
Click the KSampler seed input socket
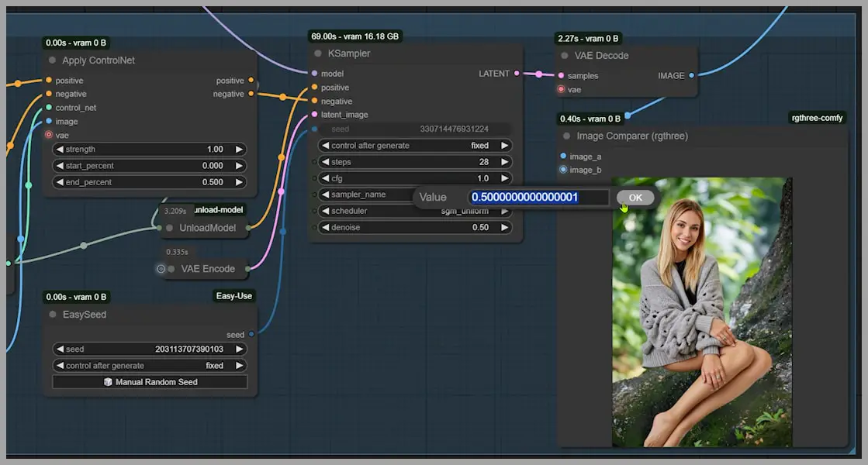point(314,129)
